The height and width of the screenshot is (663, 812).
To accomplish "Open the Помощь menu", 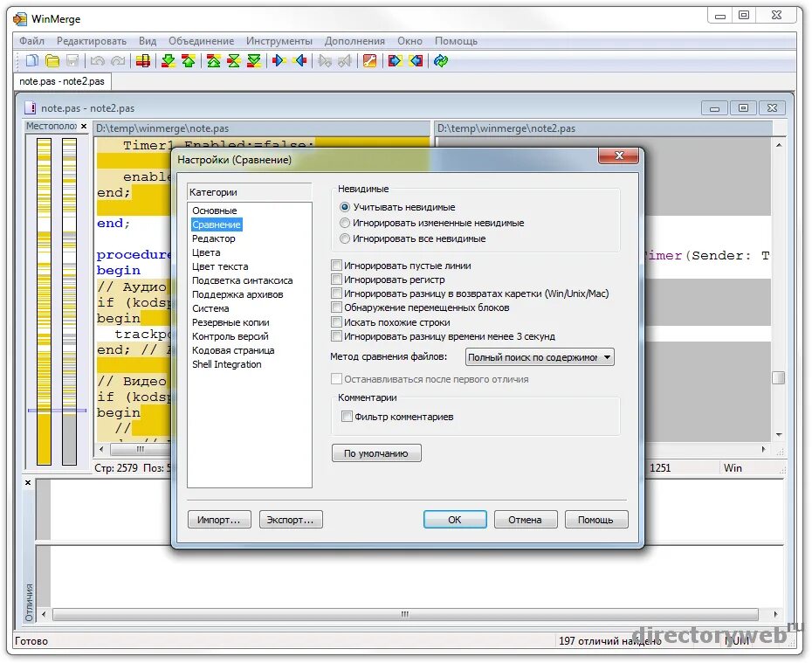I will 456,41.
